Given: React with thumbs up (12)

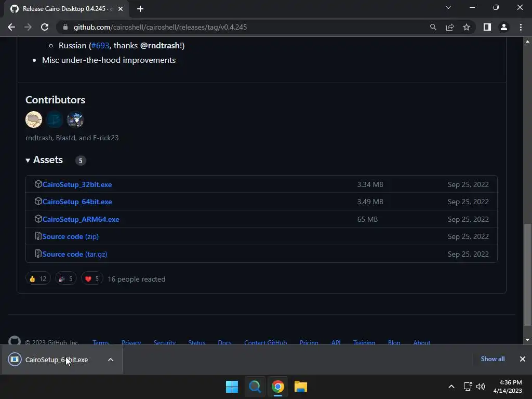Looking at the screenshot, I should [x=38, y=279].
